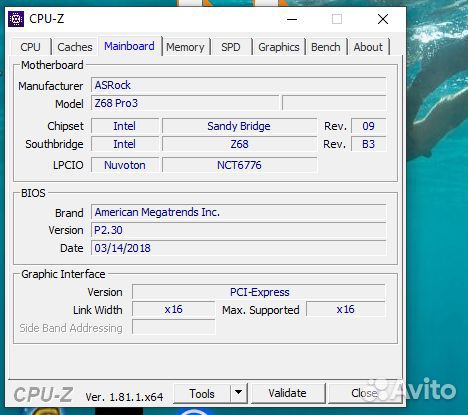This screenshot has width=468, height=415.
Task: Click the NCT6776 LPCIO model field
Action: (239, 165)
